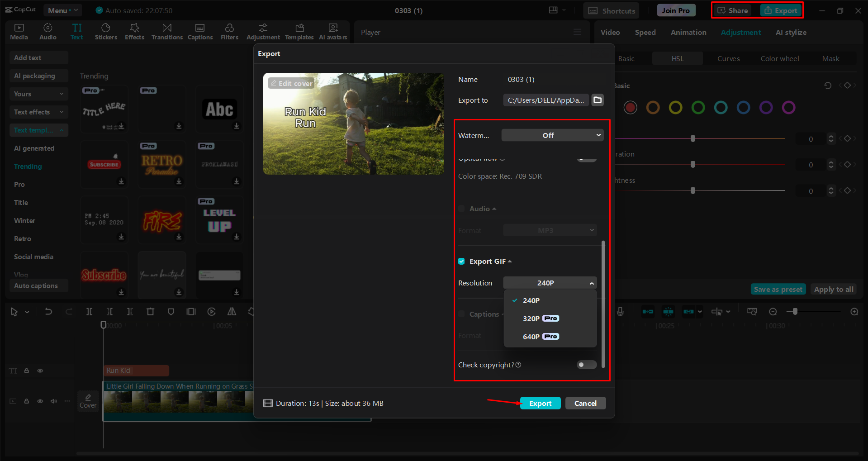Click the voiceover microphone icon
The image size is (868, 461).
tap(620, 312)
